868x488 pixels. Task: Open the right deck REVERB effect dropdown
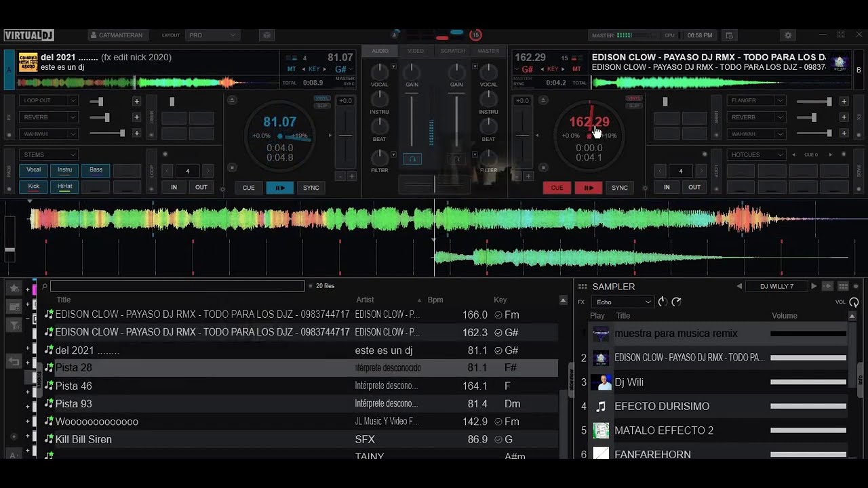(757, 117)
